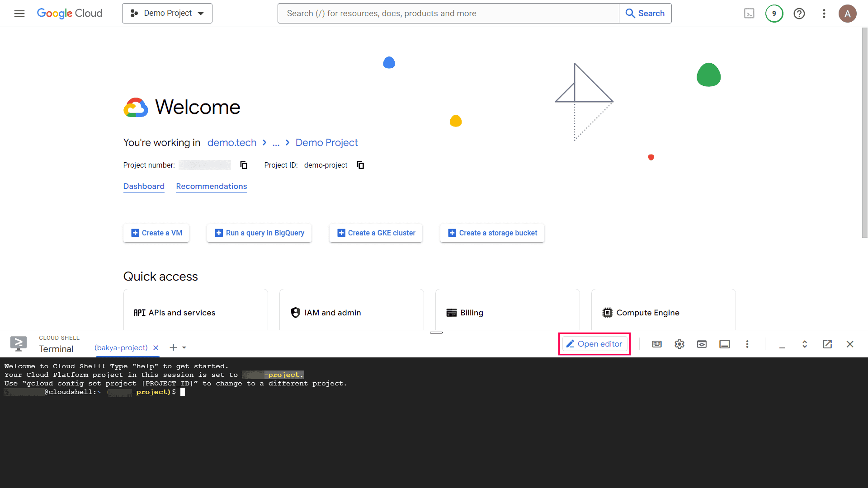Open Cloud Shell in a new window

click(x=827, y=344)
